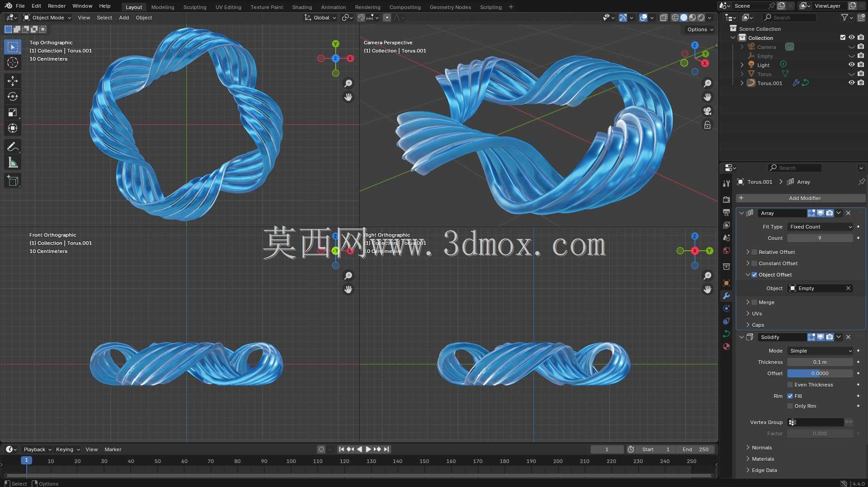Toggle X-ray display in the viewport header
The image size is (868, 487).
[663, 18]
